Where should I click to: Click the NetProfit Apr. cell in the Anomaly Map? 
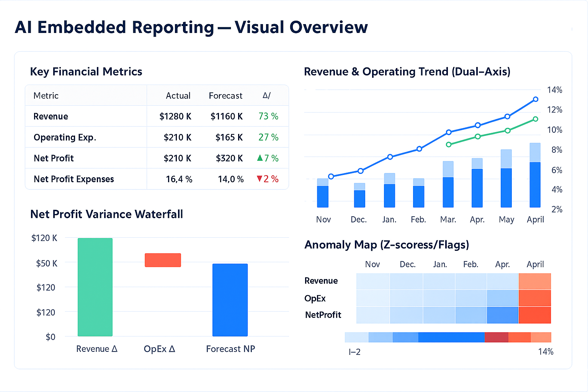click(503, 315)
